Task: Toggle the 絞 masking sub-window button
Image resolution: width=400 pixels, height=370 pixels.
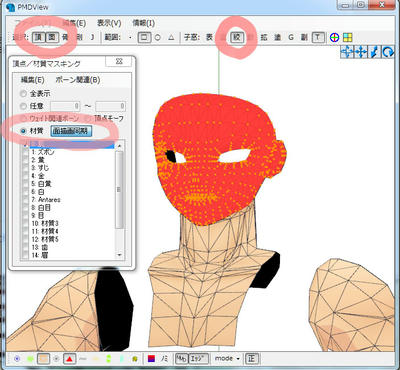Action: pos(237,37)
